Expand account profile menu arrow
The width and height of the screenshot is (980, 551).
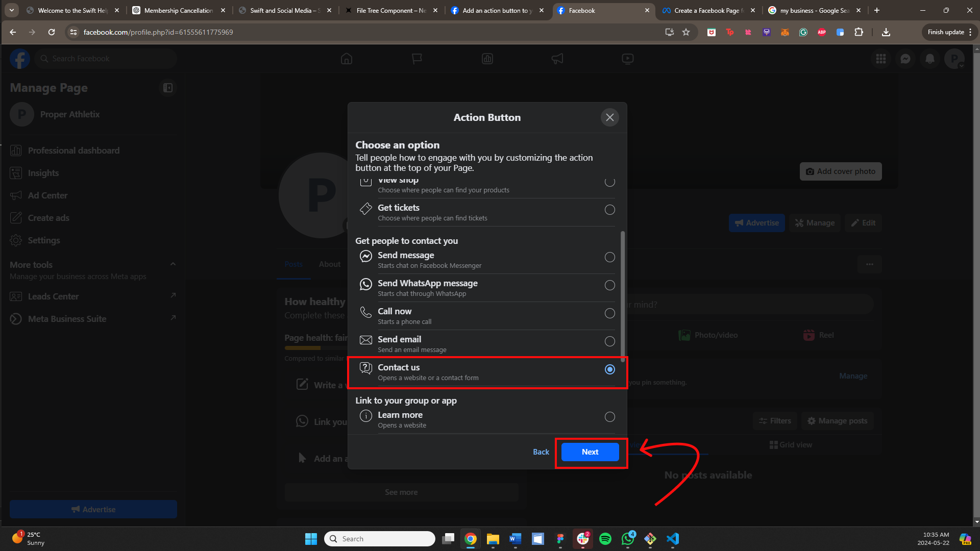tap(962, 65)
